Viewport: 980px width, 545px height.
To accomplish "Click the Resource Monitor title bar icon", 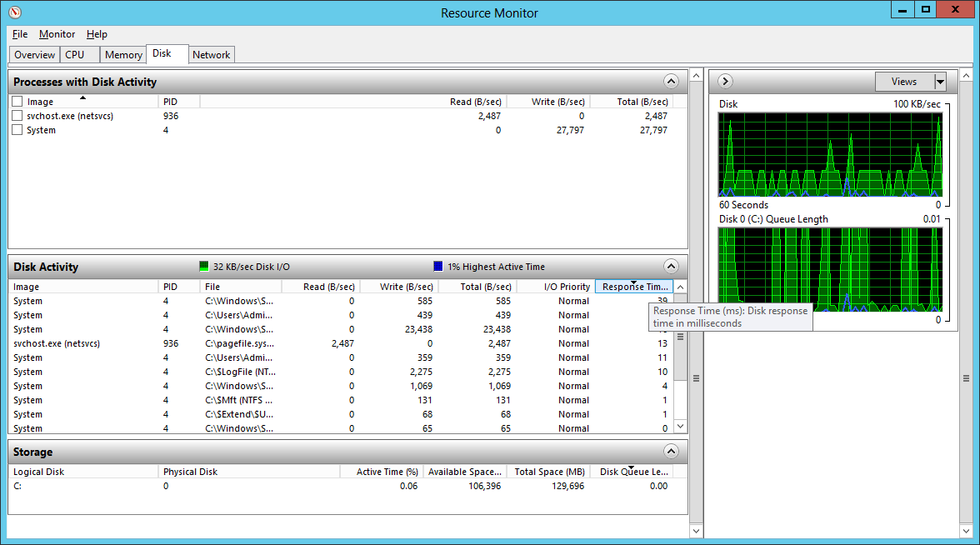I will pyautogui.click(x=14, y=12).
